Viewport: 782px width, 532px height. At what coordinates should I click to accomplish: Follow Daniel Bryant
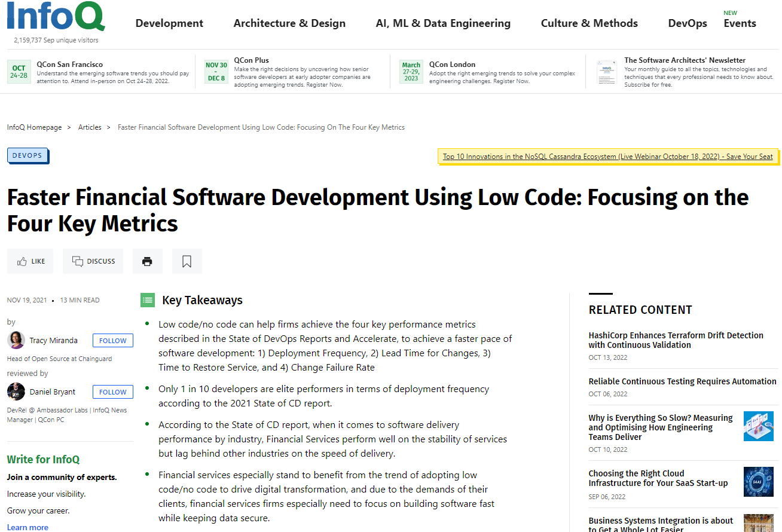113,392
